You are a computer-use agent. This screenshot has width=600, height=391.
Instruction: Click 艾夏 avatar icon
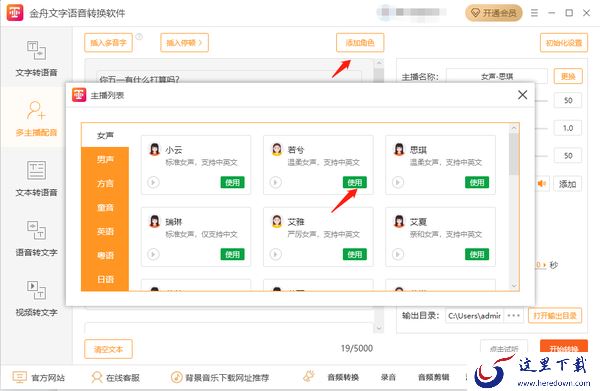[x=399, y=221]
